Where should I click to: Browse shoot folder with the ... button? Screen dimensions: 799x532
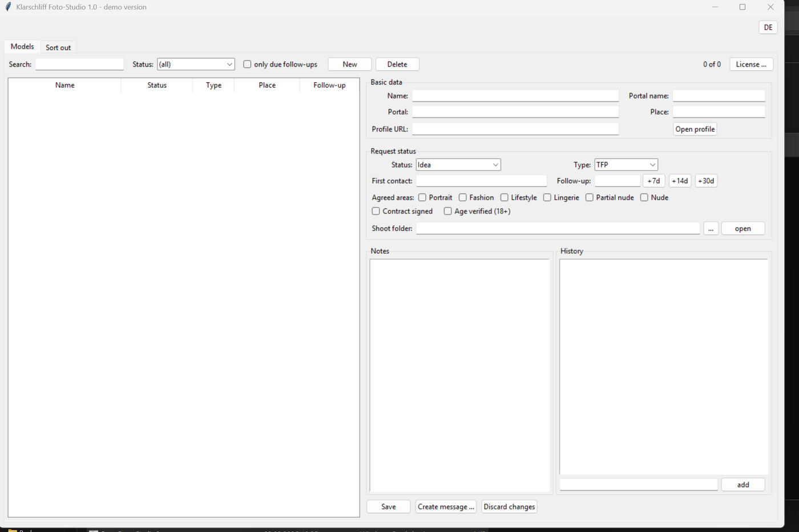click(711, 229)
